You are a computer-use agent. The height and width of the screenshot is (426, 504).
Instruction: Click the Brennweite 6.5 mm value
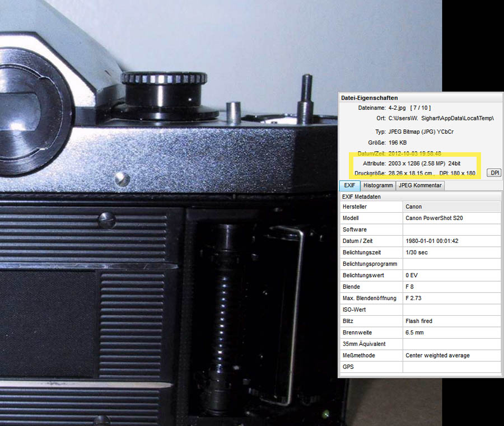[x=415, y=333]
